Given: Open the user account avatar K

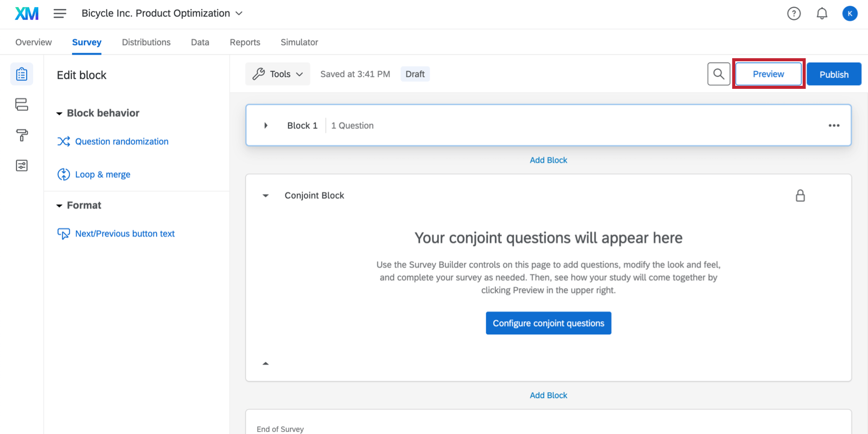Looking at the screenshot, I should 850,14.
